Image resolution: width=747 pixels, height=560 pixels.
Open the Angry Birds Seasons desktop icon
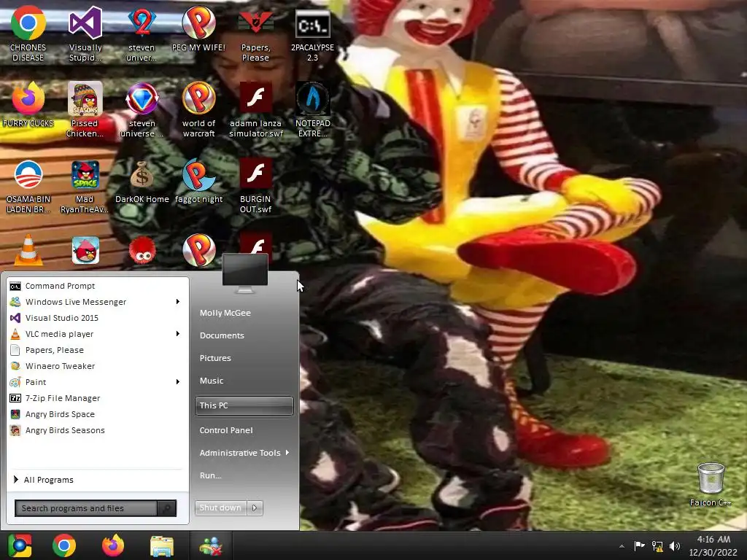(x=85, y=109)
